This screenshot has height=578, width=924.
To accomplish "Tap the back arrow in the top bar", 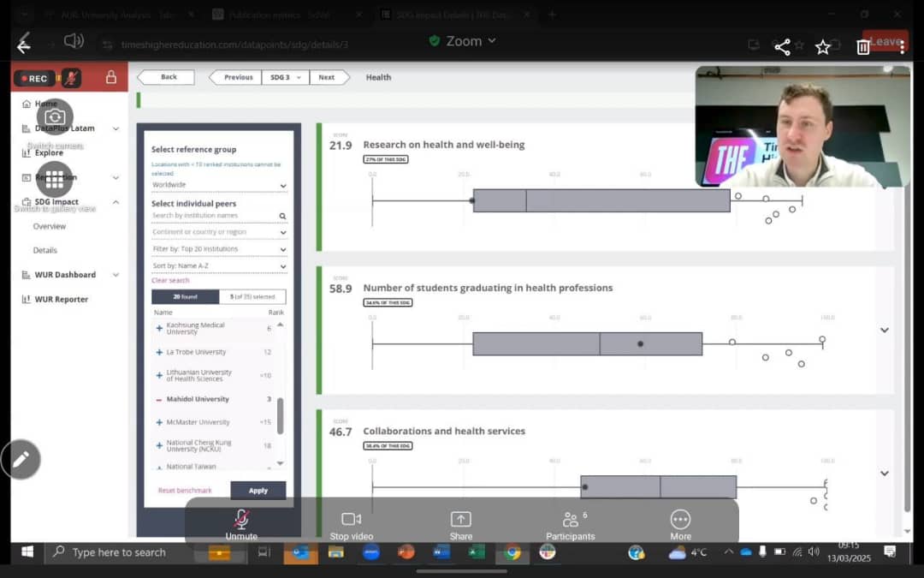I will click(x=24, y=45).
